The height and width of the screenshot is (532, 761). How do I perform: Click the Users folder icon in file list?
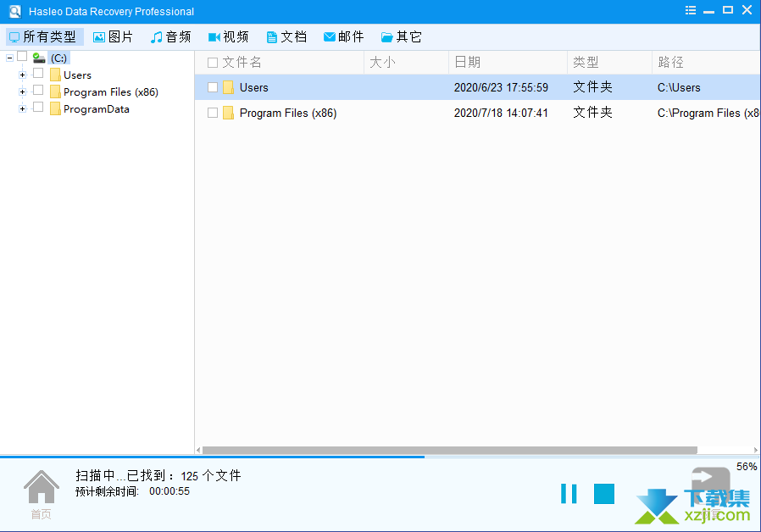[x=228, y=87]
